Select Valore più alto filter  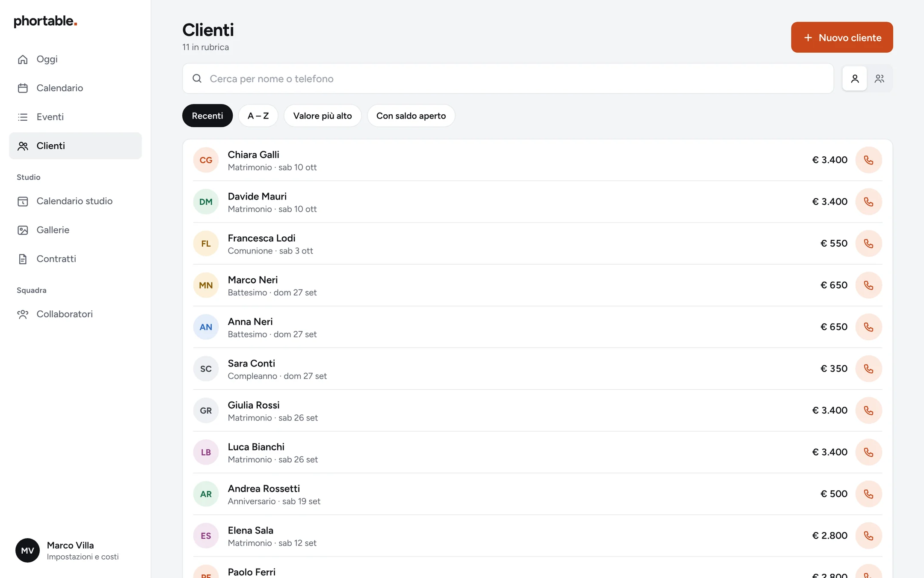323,116
